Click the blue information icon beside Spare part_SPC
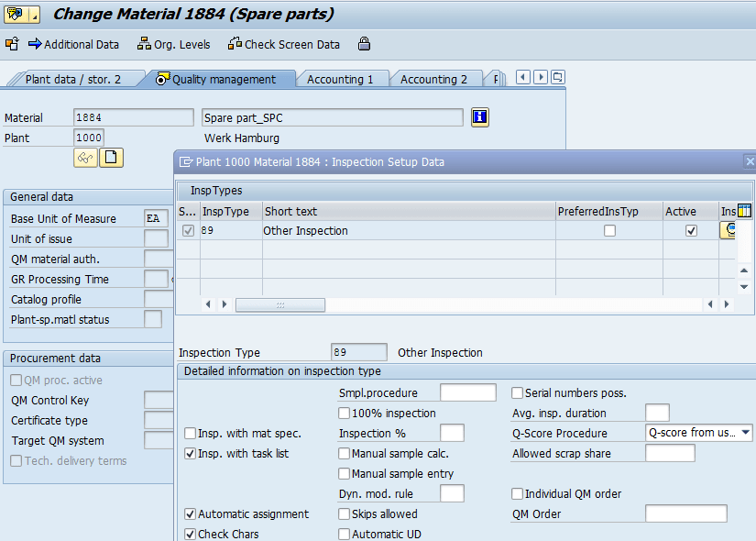This screenshot has width=756, height=541. [480, 117]
